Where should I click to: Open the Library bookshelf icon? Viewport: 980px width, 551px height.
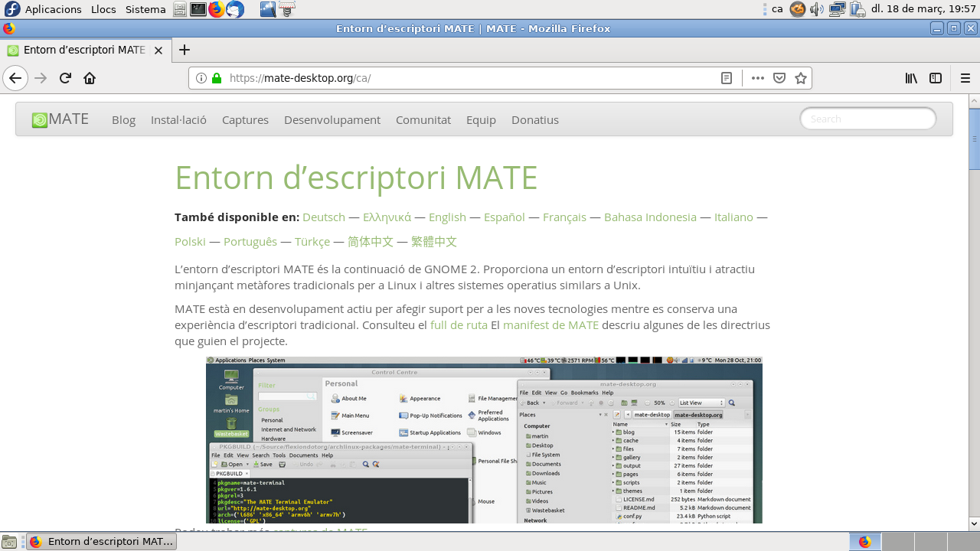[x=911, y=78]
